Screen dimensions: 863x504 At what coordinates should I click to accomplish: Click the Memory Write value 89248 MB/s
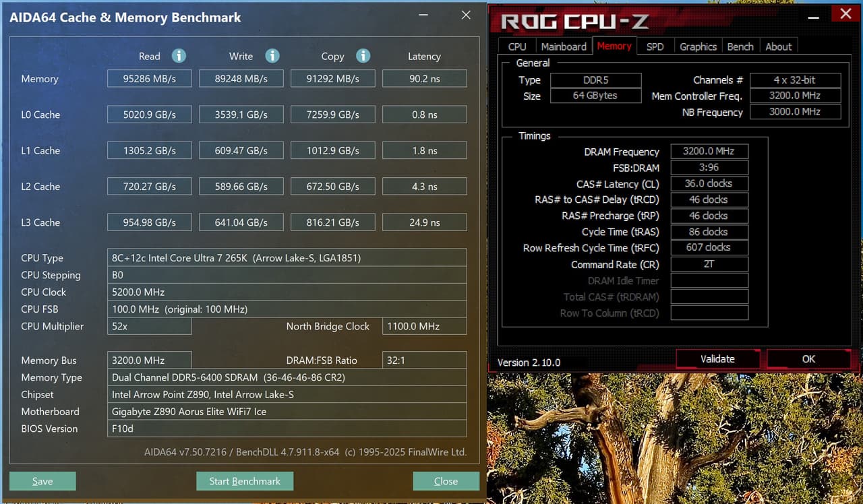click(241, 78)
